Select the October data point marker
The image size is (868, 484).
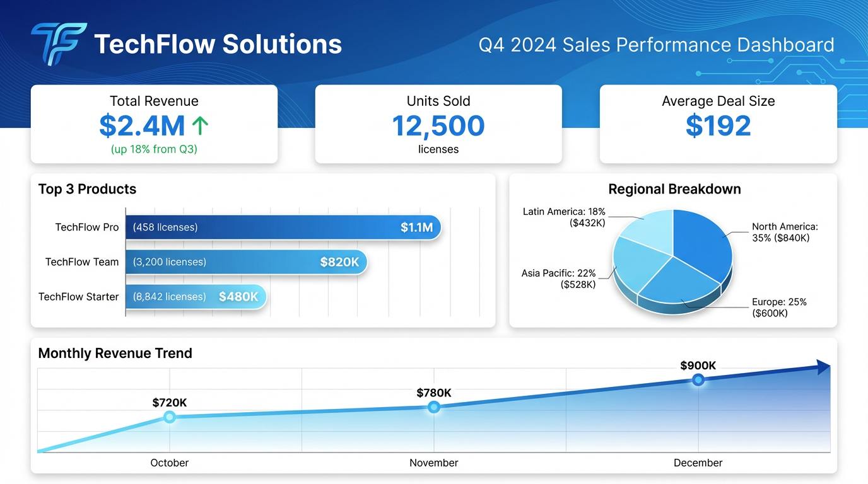click(169, 417)
